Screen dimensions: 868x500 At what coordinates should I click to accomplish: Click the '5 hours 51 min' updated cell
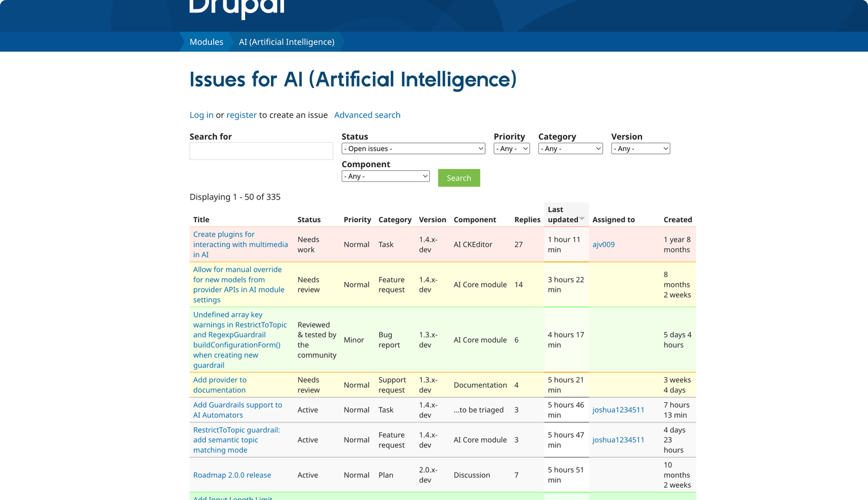point(566,475)
